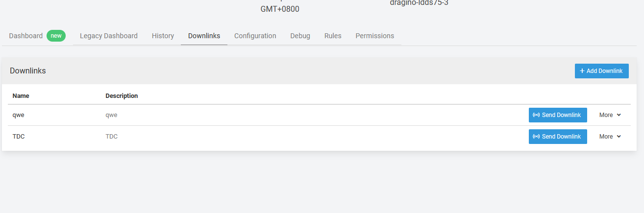644x213 pixels.
Task: Click the Name column header
Action: tap(21, 96)
